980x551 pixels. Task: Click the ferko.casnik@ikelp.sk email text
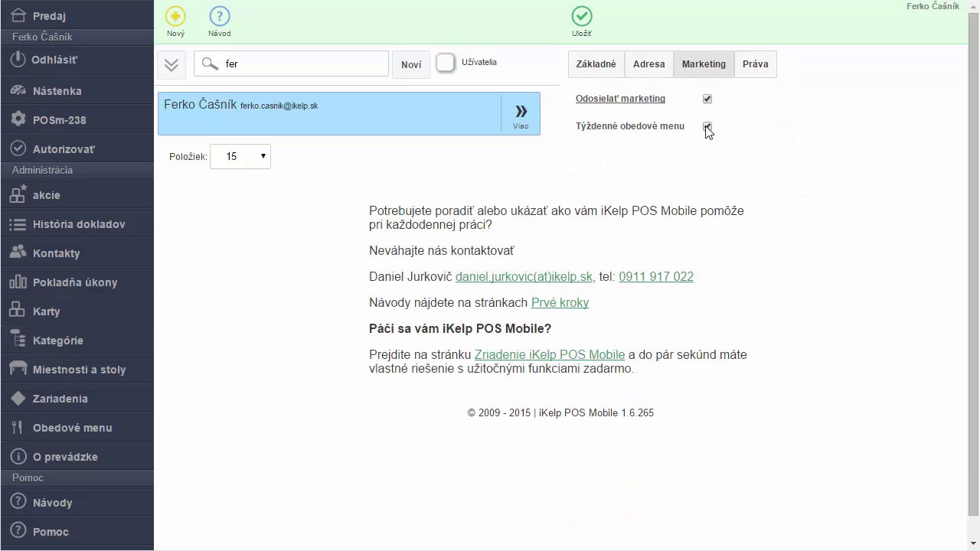(x=279, y=106)
